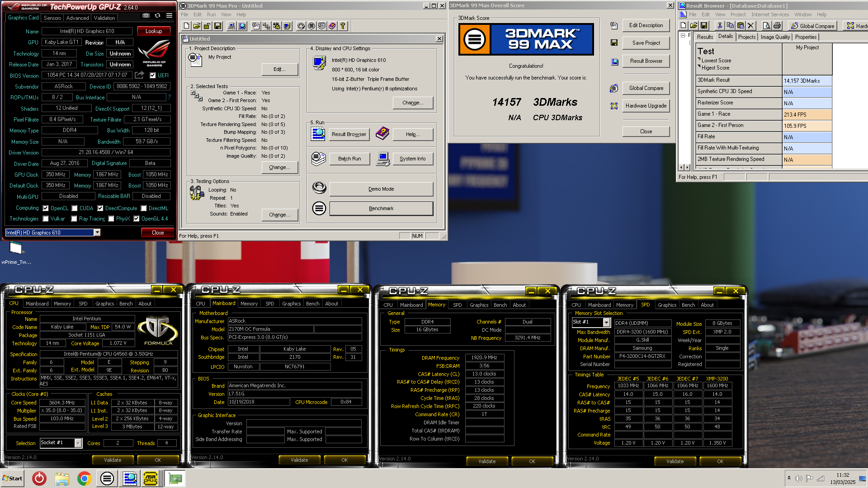This screenshot has width=868, height=488.
Task: Click Save floppy icon in 3DMark toolbar
Action: (x=217, y=26)
